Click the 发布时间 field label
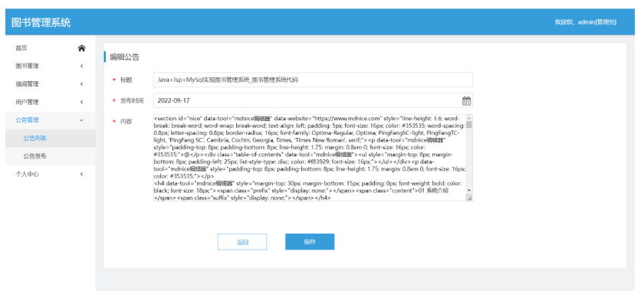 132,100
